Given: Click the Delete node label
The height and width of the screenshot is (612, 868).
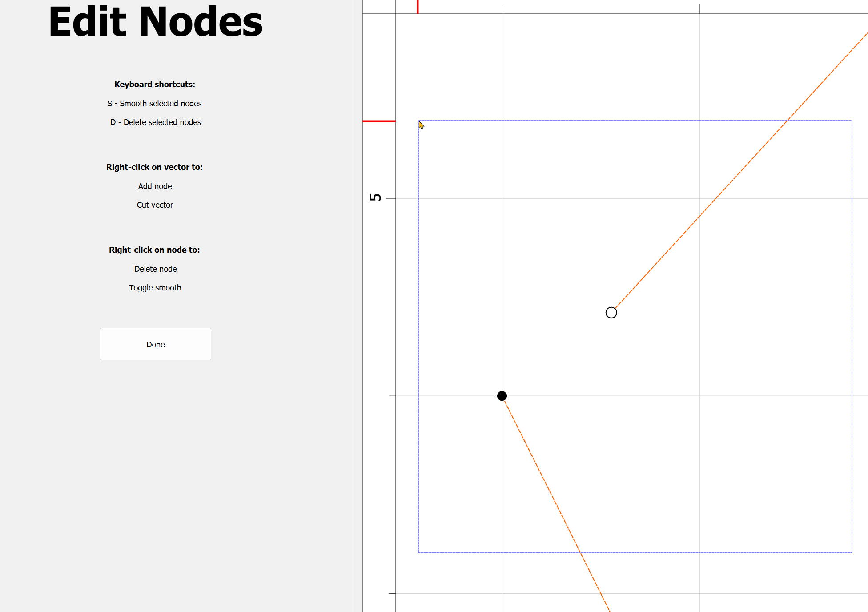Looking at the screenshot, I should point(155,269).
